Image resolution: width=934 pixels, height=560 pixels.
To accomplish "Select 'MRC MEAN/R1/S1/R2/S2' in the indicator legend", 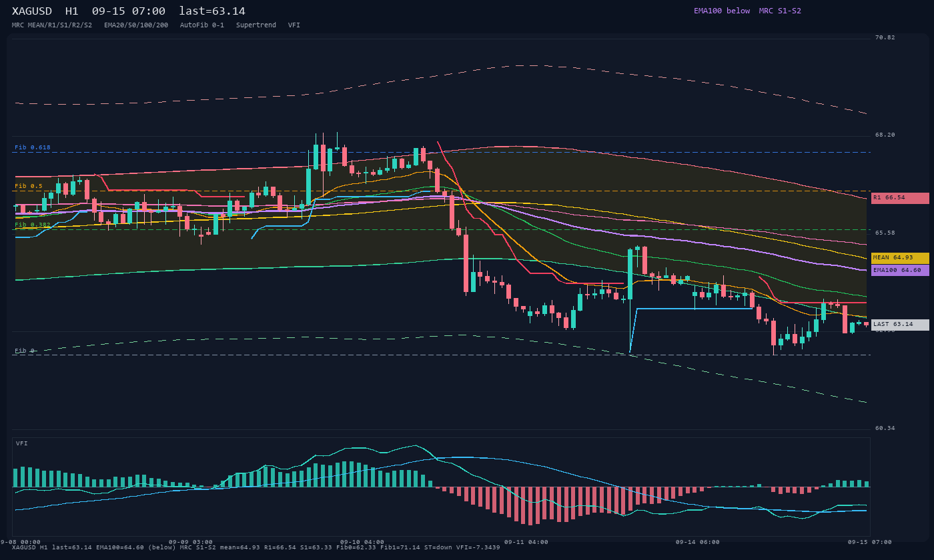I will [x=52, y=25].
